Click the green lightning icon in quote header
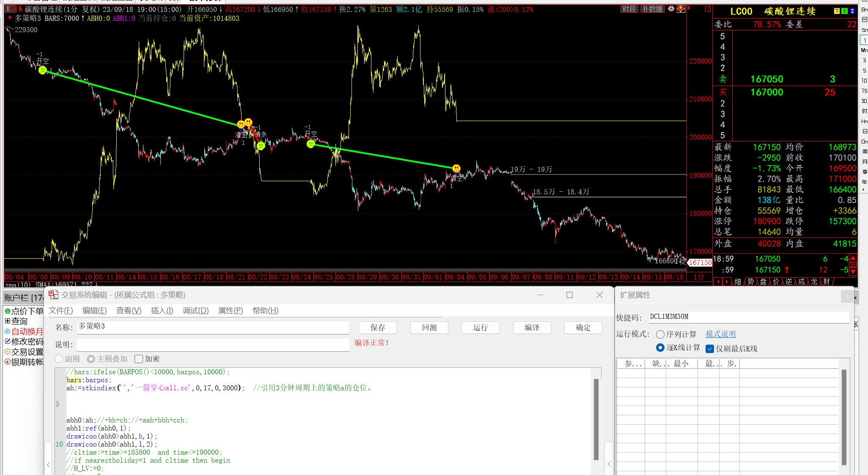Image resolution: width=868 pixels, height=475 pixels. 844,11
